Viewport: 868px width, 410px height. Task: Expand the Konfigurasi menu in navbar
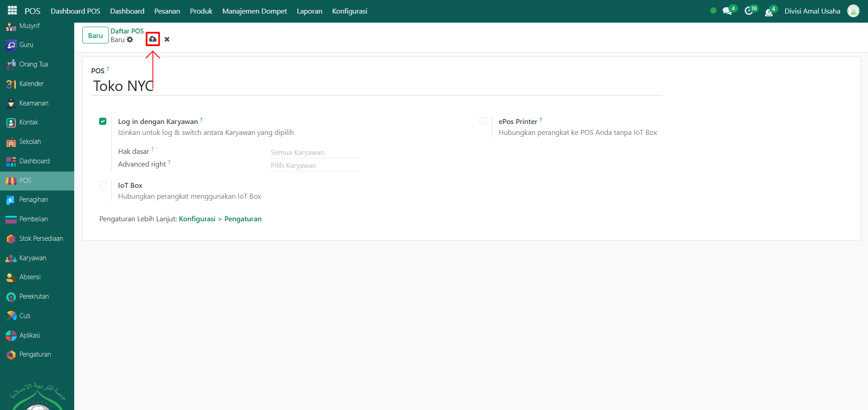tap(349, 11)
